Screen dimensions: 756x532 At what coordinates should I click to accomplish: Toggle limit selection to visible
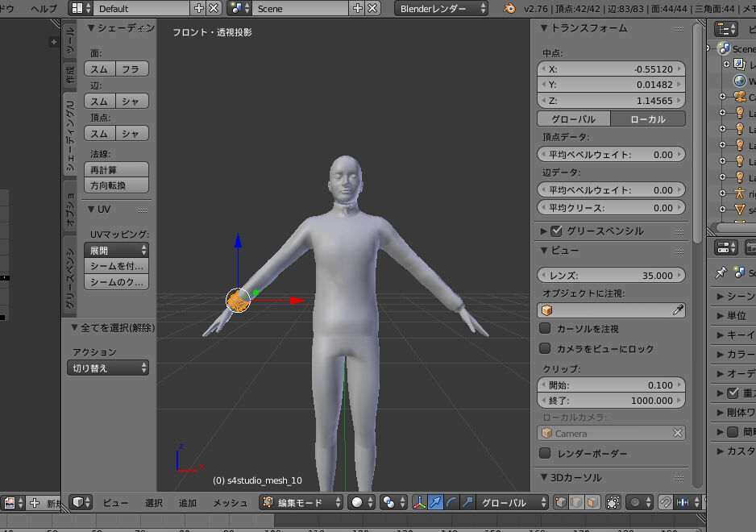pos(613,502)
